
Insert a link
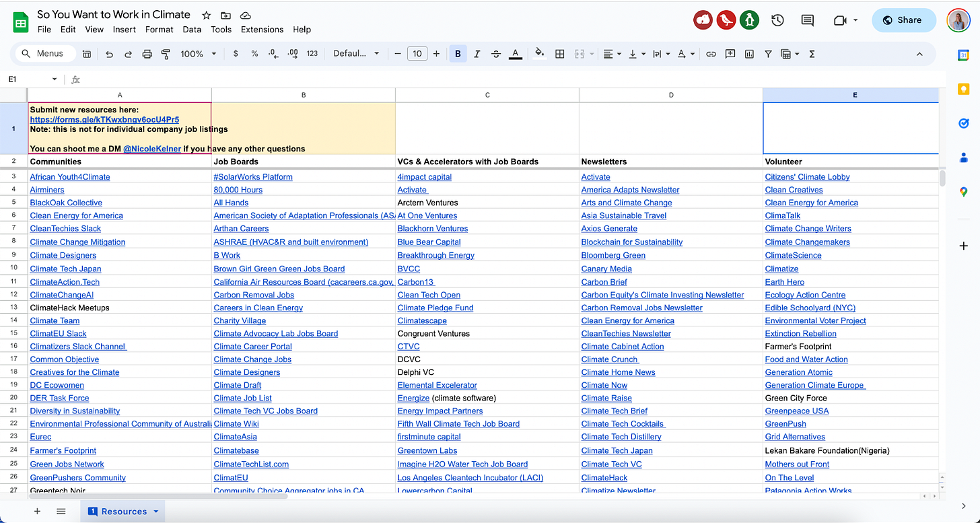[x=711, y=54]
